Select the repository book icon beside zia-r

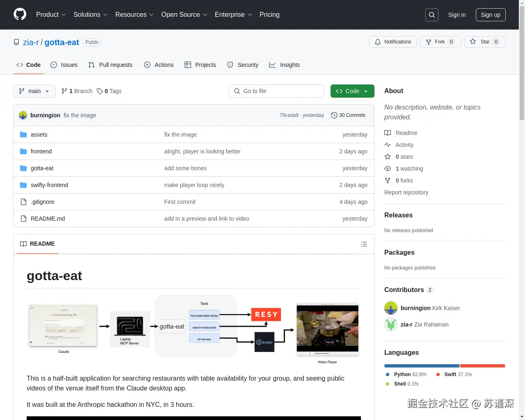[x=16, y=42]
